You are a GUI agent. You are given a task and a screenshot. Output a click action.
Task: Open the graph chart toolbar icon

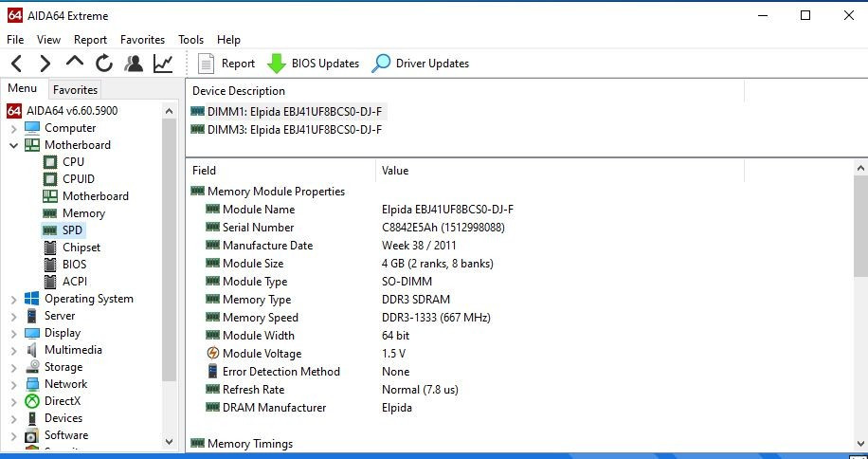pos(163,64)
